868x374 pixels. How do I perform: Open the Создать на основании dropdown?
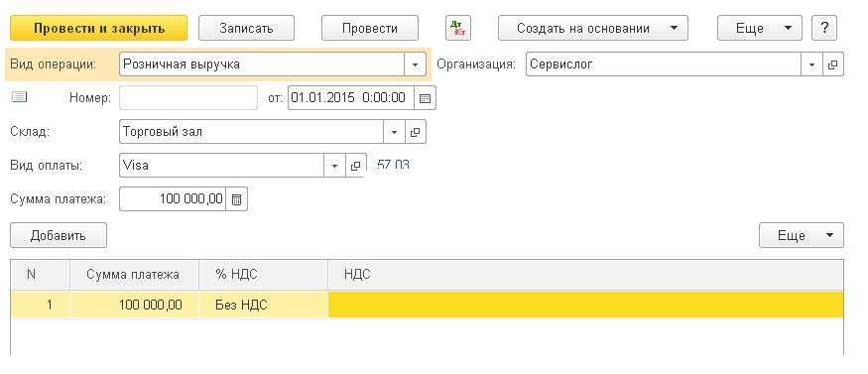(x=593, y=28)
